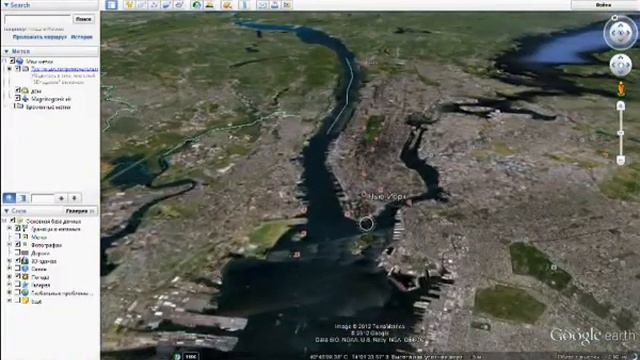Select the Мои метки tree item
This screenshot has width=640, height=360.
point(39,61)
